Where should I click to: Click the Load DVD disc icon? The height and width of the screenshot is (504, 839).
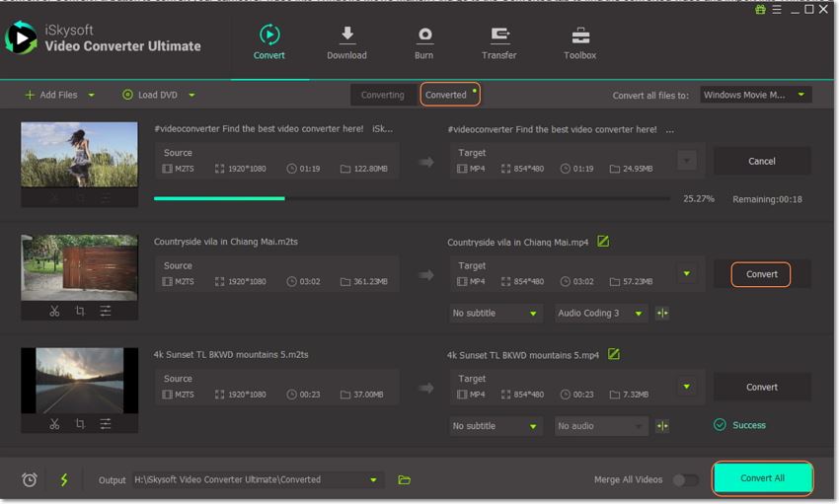[127, 95]
